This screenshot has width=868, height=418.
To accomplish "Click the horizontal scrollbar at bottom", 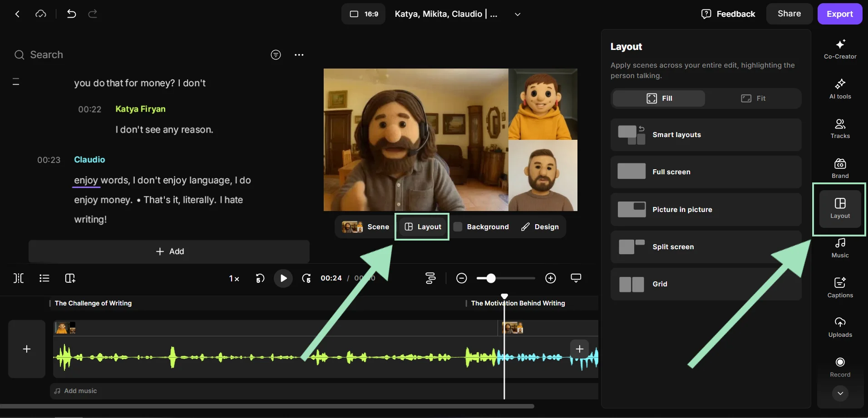I will [267, 406].
